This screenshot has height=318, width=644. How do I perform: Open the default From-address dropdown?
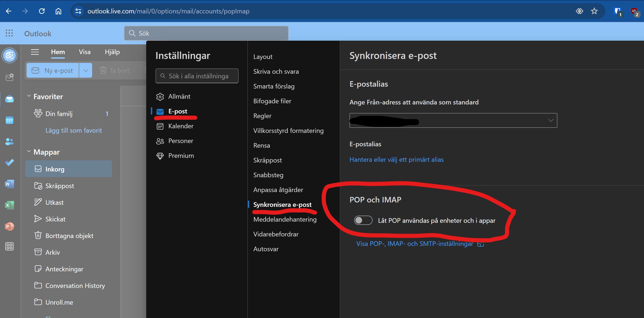(x=453, y=120)
